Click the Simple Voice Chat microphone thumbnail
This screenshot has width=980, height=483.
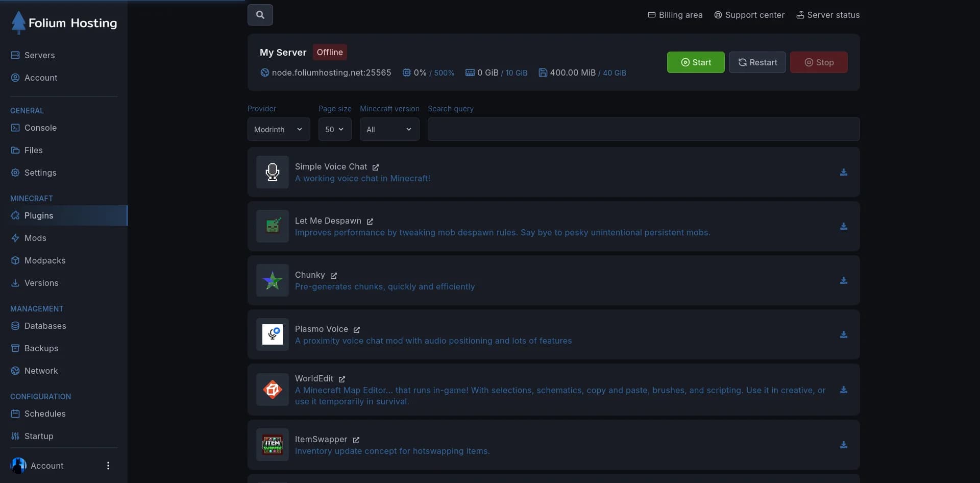[273, 172]
